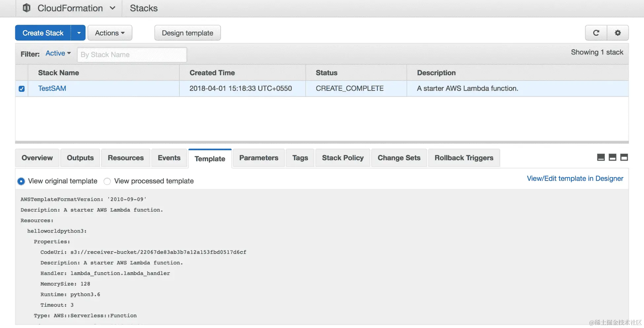Refresh the stack list
The image size is (644, 328).
click(596, 33)
